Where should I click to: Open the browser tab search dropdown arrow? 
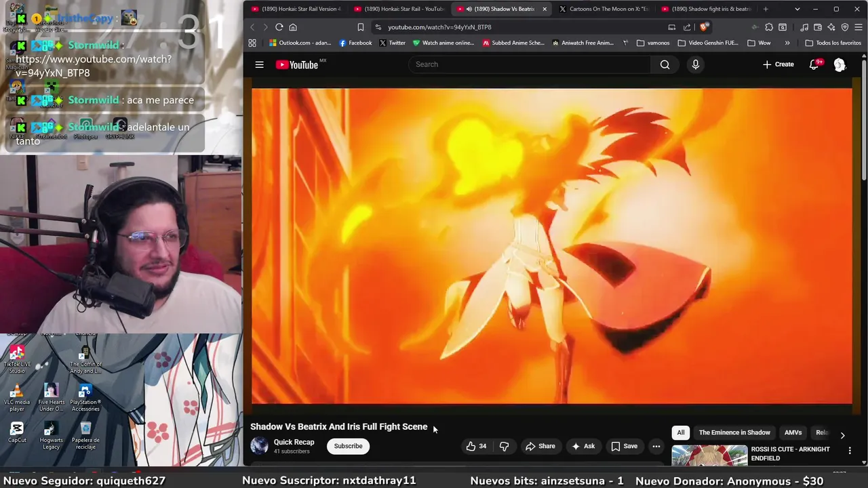[x=797, y=9]
